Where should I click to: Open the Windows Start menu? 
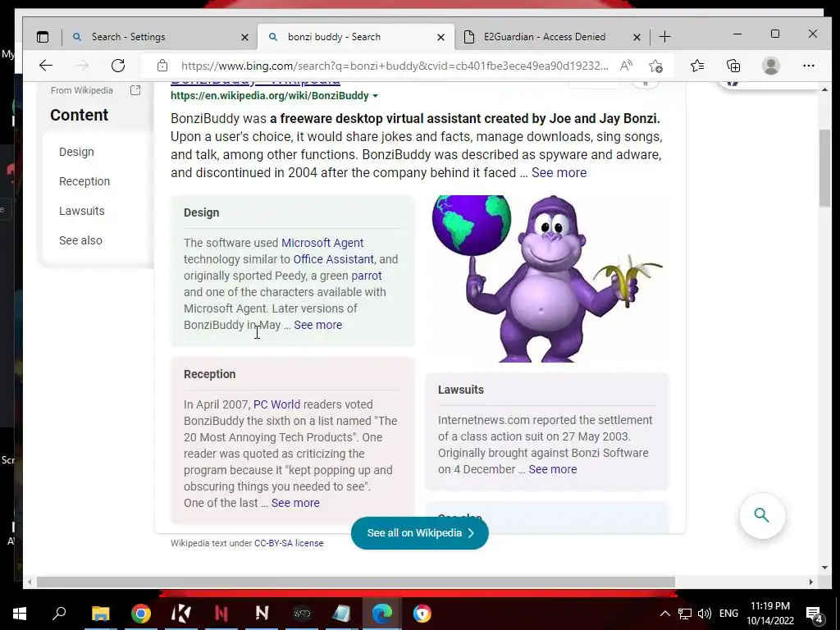pyautogui.click(x=20, y=614)
